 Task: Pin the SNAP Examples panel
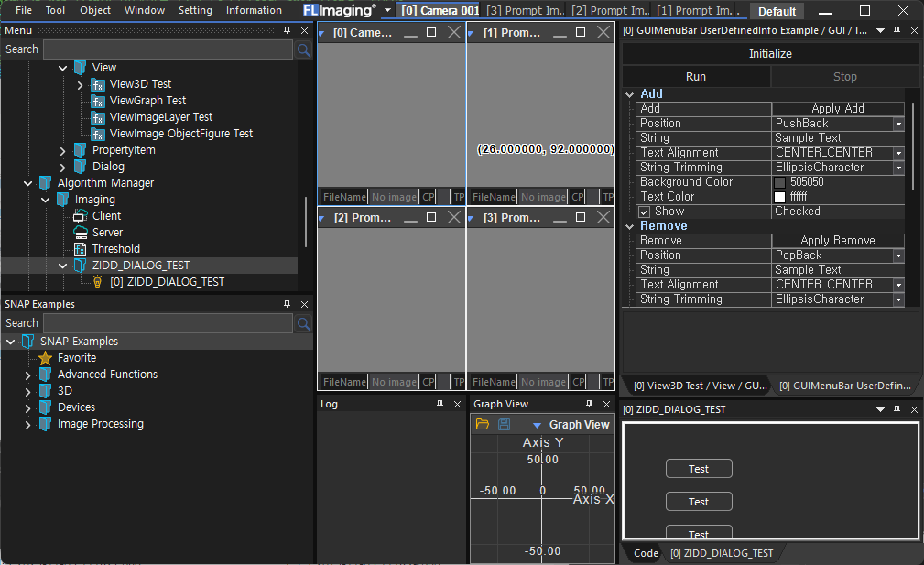[287, 304]
